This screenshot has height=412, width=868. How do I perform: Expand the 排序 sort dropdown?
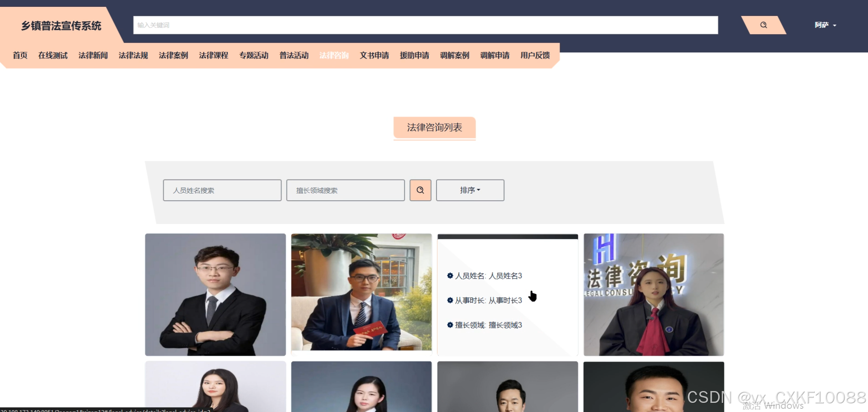[x=470, y=190]
